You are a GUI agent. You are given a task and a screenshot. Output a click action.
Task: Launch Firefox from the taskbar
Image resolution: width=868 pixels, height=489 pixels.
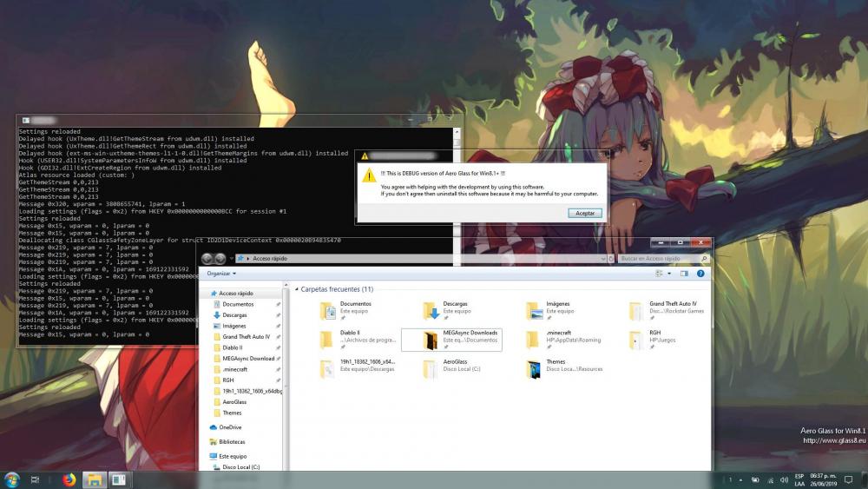[x=69, y=479]
